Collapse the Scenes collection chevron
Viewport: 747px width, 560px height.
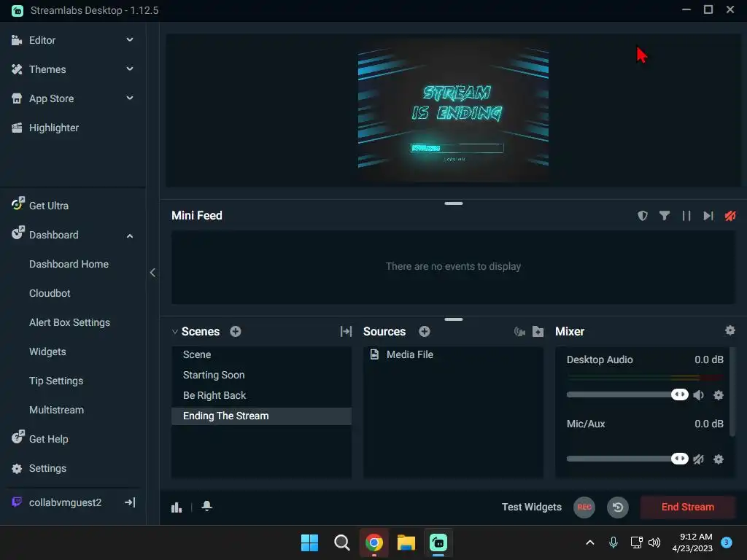(x=175, y=332)
